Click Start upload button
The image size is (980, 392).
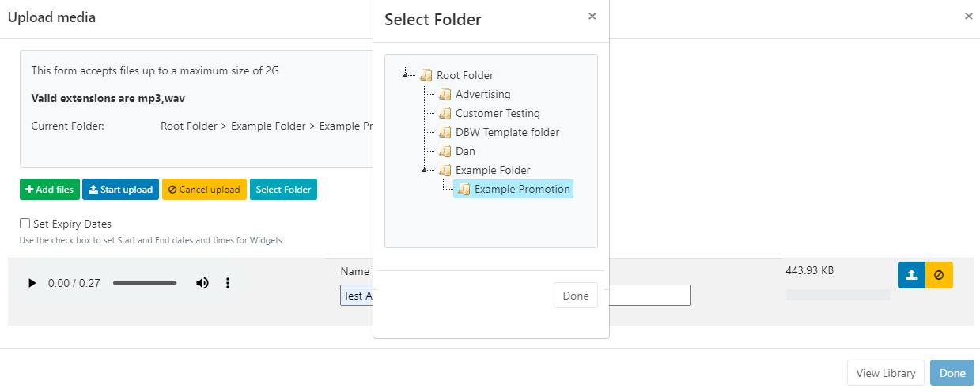coord(121,190)
